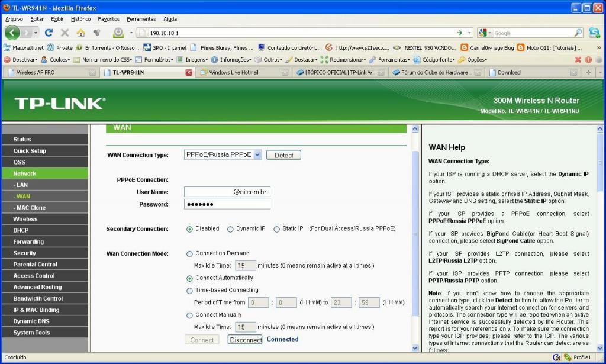
Task: Click the Password input field
Action: click(x=227, y=204)
